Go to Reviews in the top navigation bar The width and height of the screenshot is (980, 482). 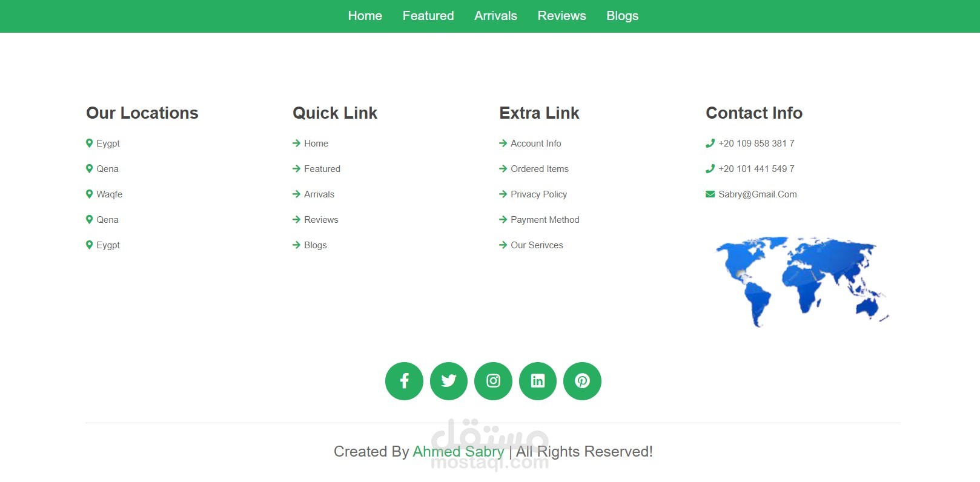tap(561, 16)
